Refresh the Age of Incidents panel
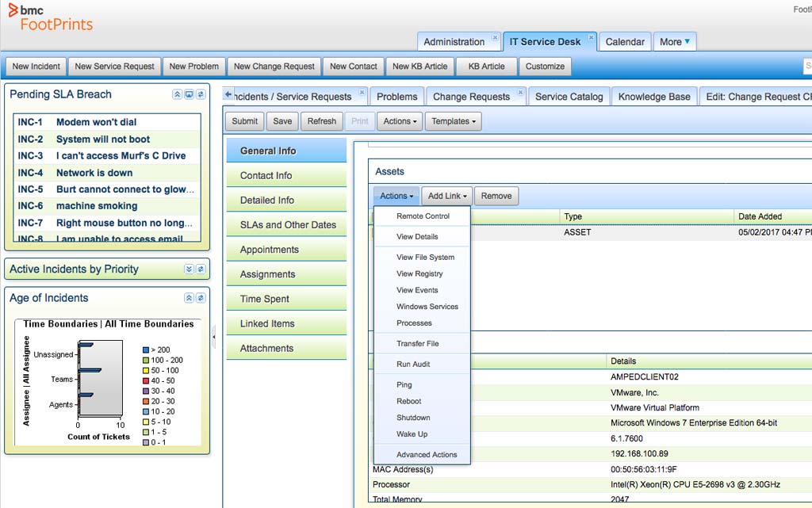 click(201, 298)
